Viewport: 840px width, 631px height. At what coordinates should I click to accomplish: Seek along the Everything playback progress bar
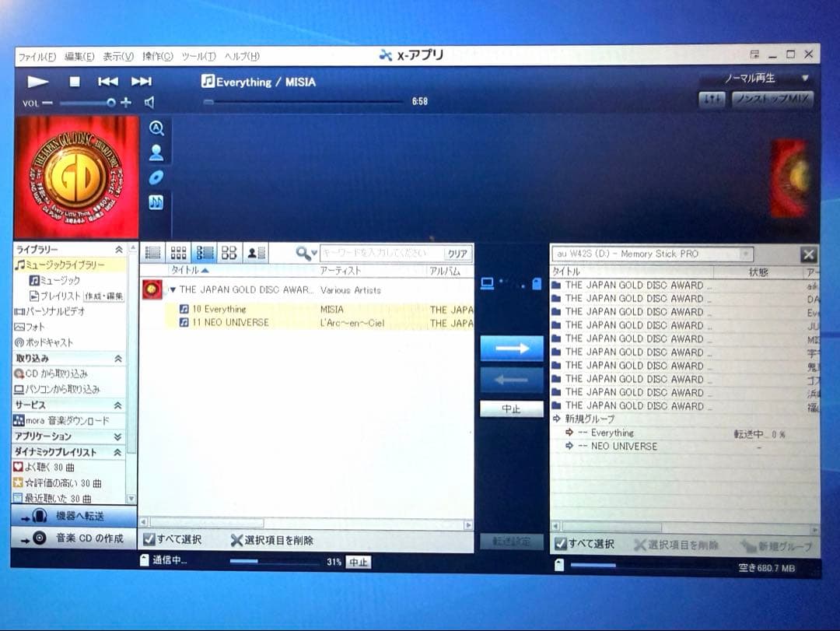[x=303, y=101]
